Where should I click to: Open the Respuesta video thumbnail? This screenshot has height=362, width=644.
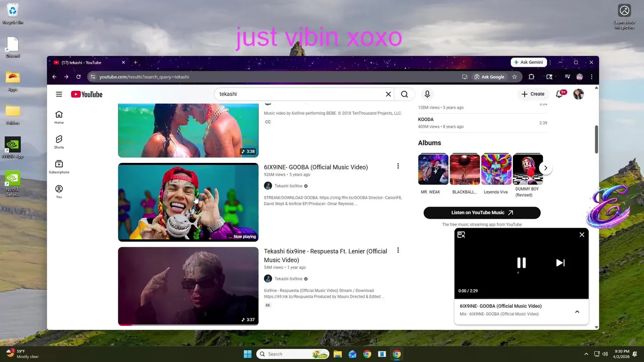(x=188, y=286)
